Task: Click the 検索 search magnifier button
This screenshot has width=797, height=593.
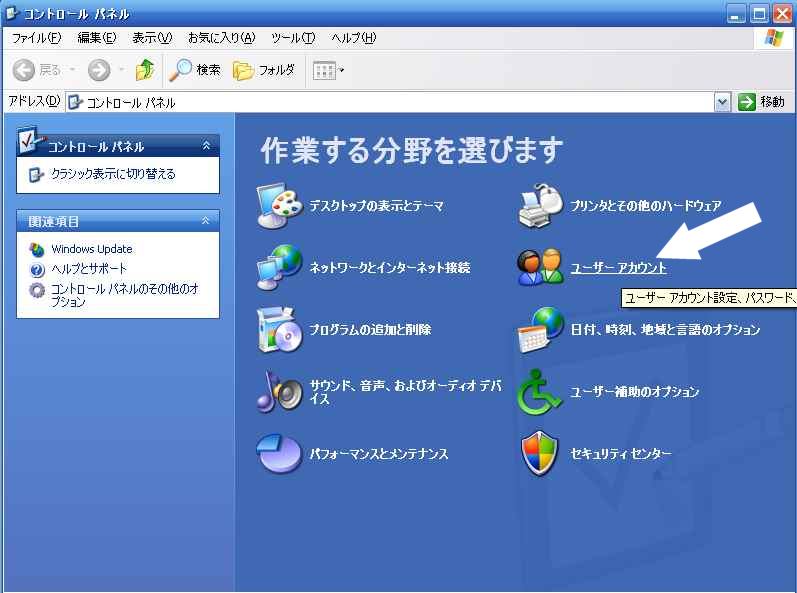Action: coord(195,70)
